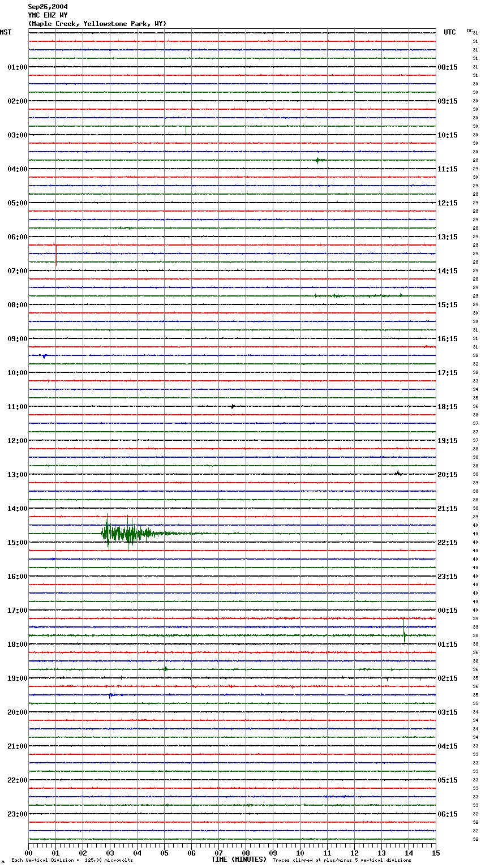Click the 19:00 MST time label
Screen dimensions: 481x868
click(x=18, y=678)
